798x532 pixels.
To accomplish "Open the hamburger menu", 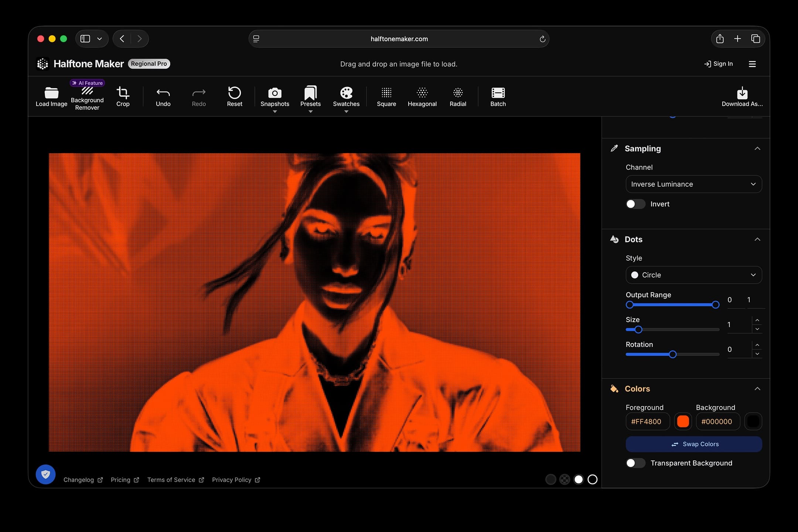I will point(752,64).
